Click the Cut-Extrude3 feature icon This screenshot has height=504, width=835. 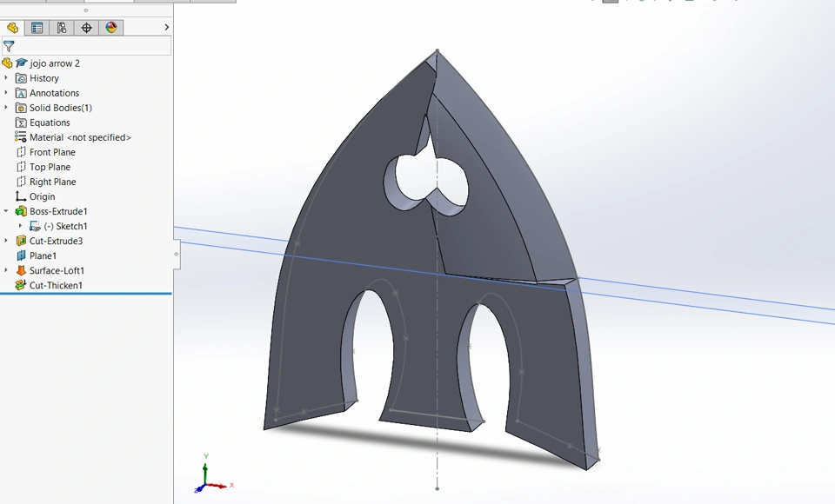(21, 241)
